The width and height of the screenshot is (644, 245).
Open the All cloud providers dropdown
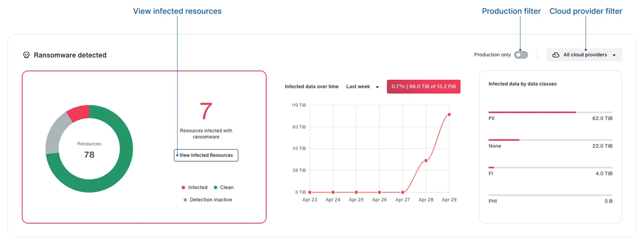click(584, 55)
